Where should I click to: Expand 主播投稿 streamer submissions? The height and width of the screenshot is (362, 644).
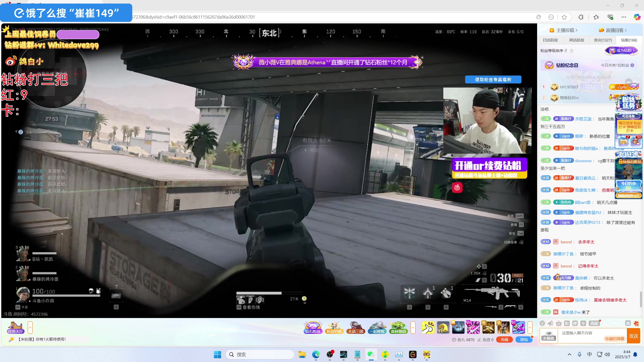[565, 30]
